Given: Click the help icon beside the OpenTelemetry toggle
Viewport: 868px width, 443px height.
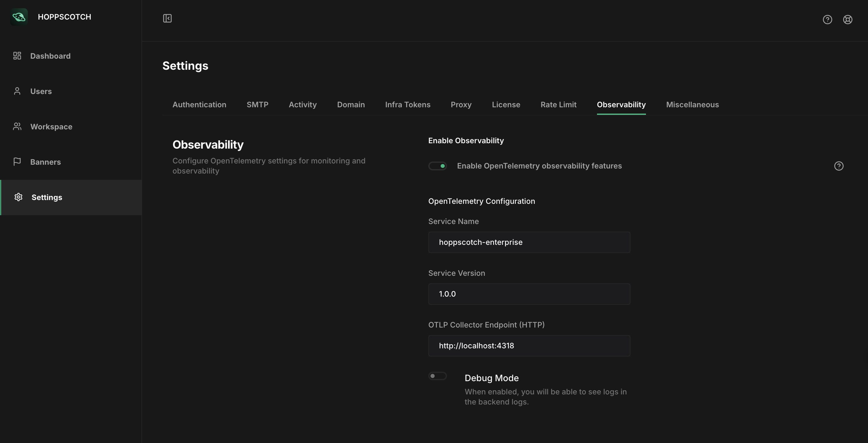Looking at the screenshot, I should (839, 166).
